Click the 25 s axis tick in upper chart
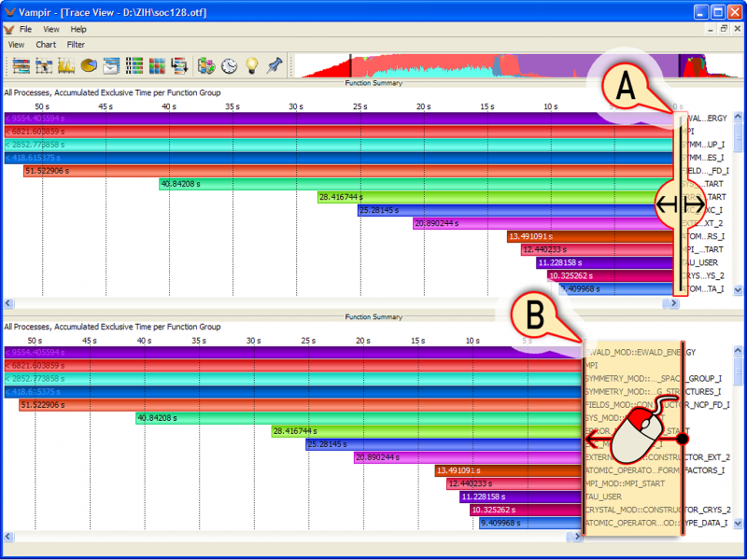This screenshot has height=560, width=747. [360, 106]
